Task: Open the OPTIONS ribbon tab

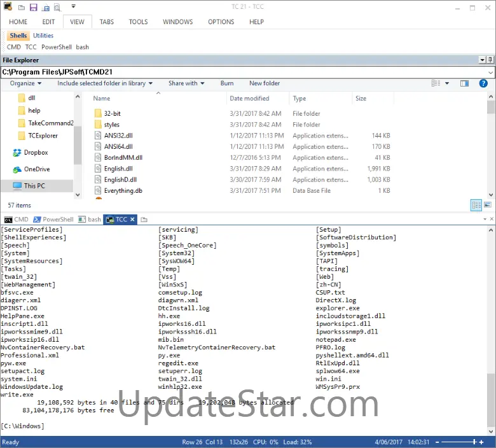Action: pos(221,22)
